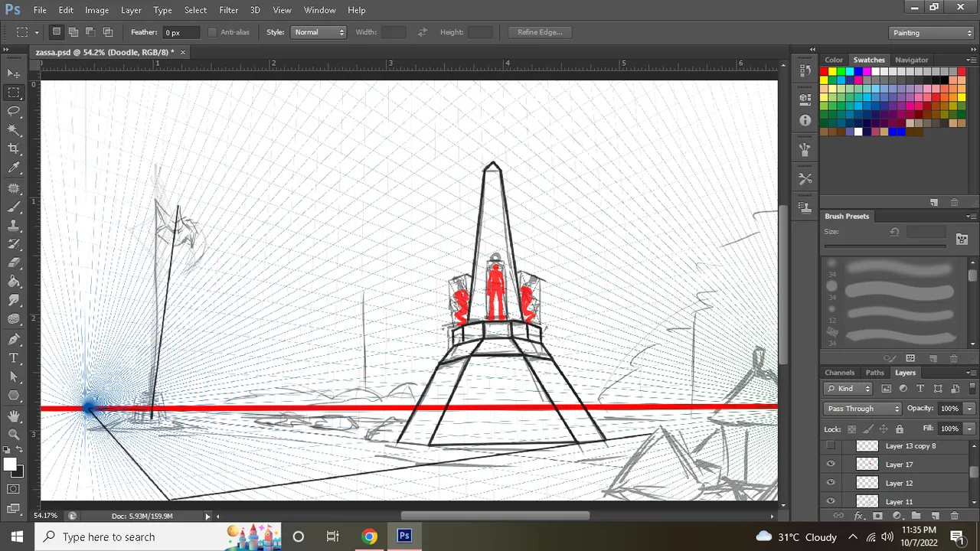Select the Eraser tool
The width and height of the screenshot is (980, 551).
(x=14, y=263)
